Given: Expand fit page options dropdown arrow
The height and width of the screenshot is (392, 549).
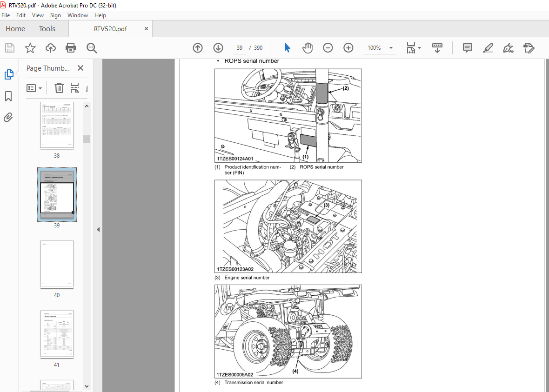Looking at the screenshot, I should [420, 48].
